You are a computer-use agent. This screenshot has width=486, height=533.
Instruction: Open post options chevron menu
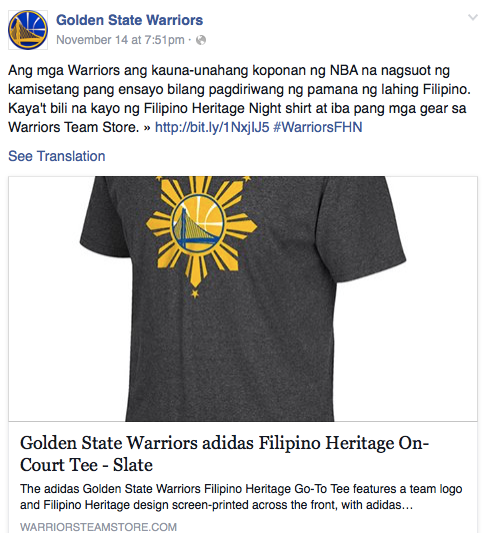coord(473,17)
